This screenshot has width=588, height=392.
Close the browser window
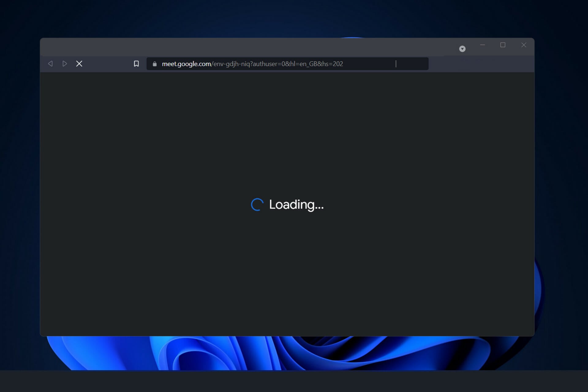(x=524, y=45)
